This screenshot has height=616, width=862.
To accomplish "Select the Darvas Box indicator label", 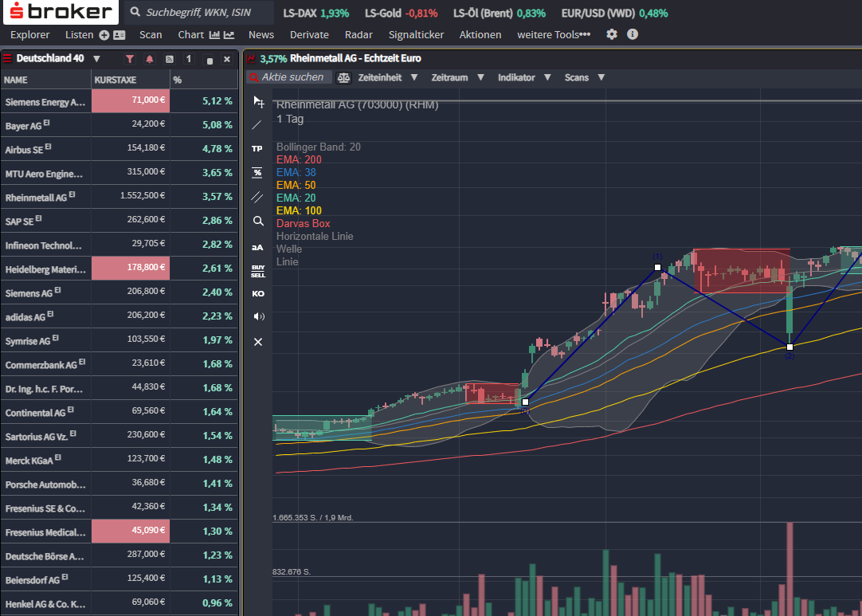I will tap(303, 223).
